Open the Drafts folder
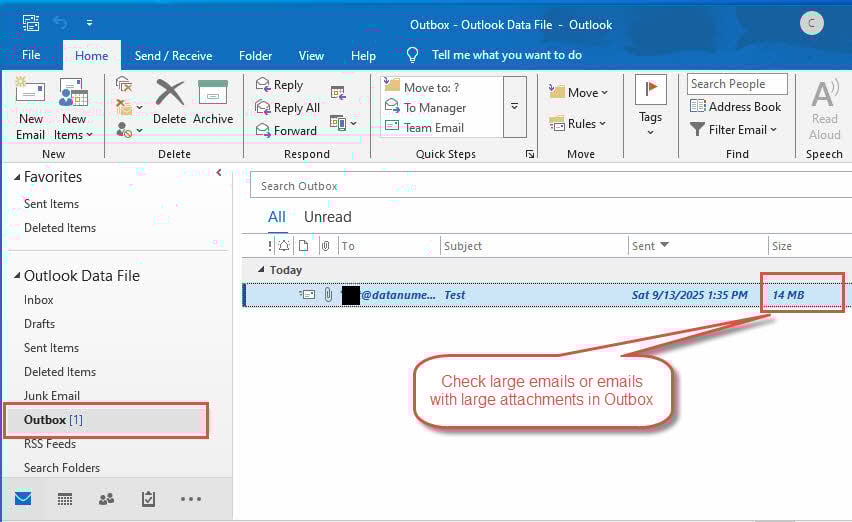 [x=39, y=324]
